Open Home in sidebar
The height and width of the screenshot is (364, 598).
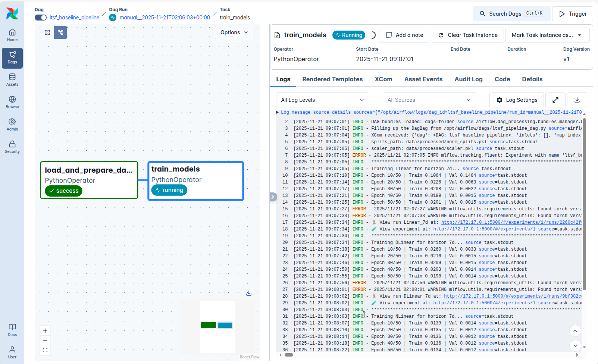tap(12, 35)
